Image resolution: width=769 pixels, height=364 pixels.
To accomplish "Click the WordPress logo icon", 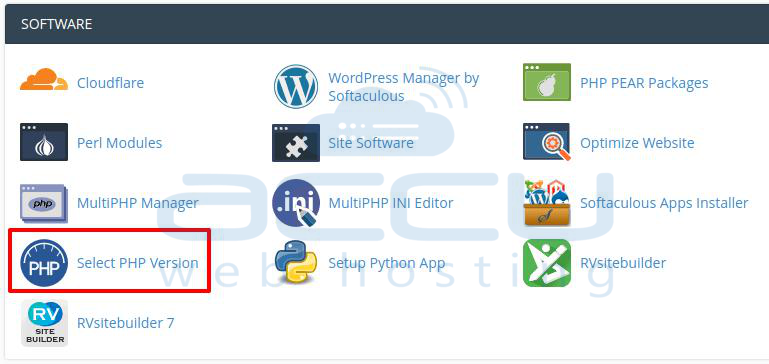I will (x=296, y=86).
